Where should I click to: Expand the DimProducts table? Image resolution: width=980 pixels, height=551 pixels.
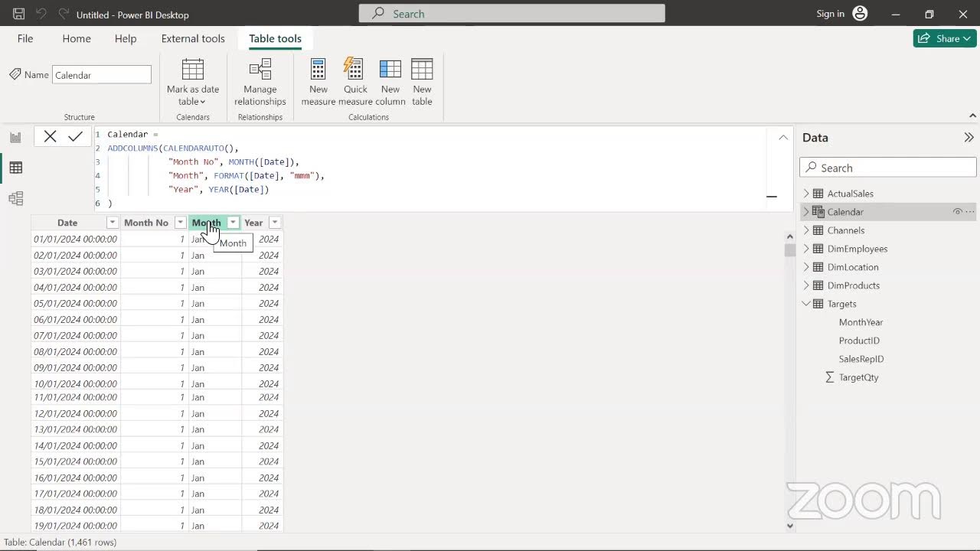coord(805,285)
